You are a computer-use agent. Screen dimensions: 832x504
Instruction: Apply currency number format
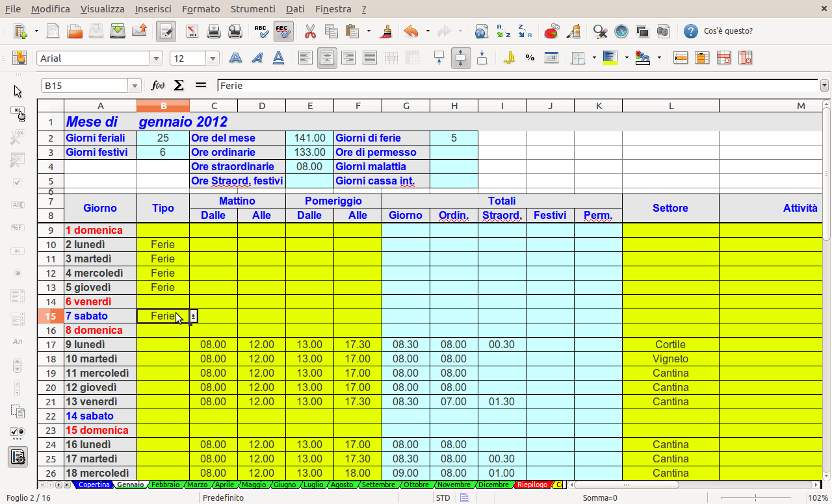point(509,58)
